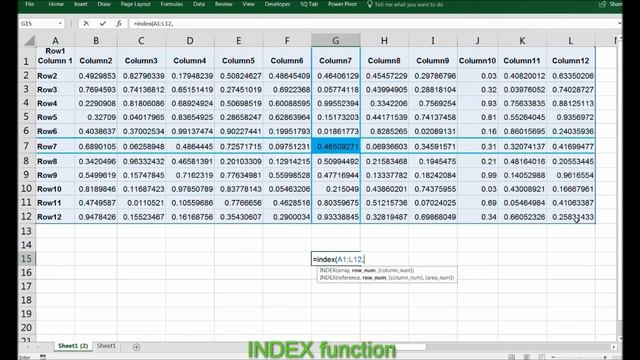Image resolution: width=640 pixels, height=360 pixels.
Task: Click row_num in the first INDEX tooltip line
Action: (x=363, y=270)
